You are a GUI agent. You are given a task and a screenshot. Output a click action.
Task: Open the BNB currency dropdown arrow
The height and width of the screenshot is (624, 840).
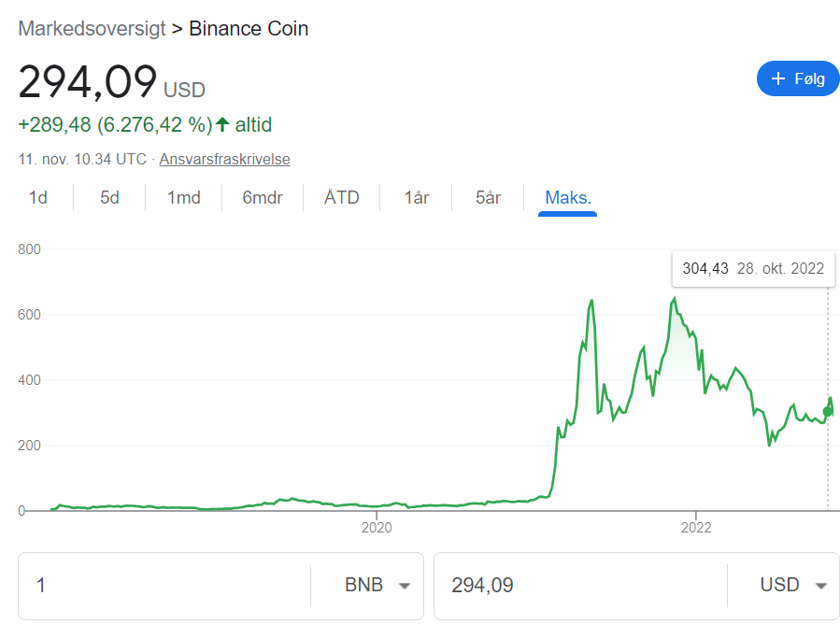[405, 586]
